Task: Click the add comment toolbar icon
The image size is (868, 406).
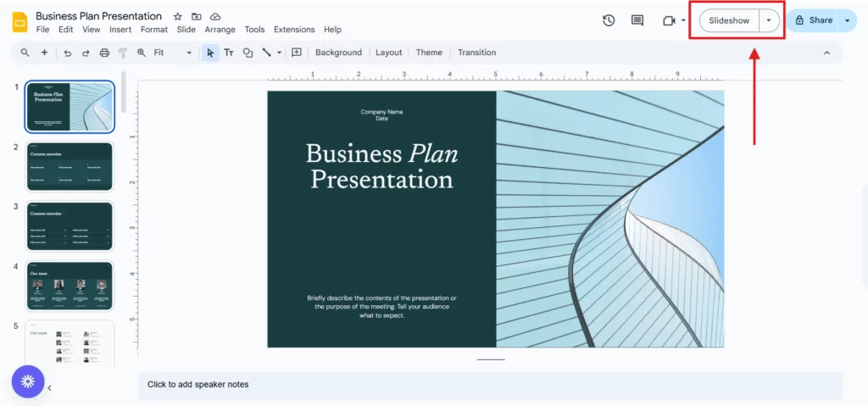Action: (x=297, y=53)
